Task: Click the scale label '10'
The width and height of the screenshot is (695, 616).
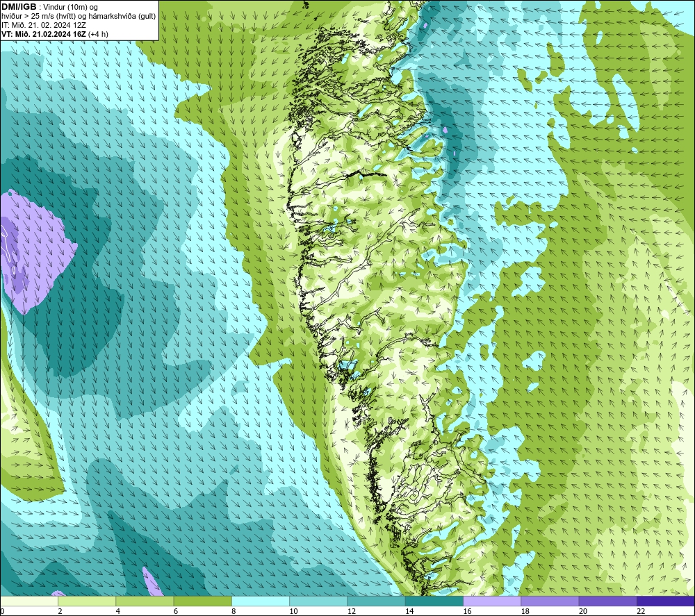Action: (x=293, y=611)
